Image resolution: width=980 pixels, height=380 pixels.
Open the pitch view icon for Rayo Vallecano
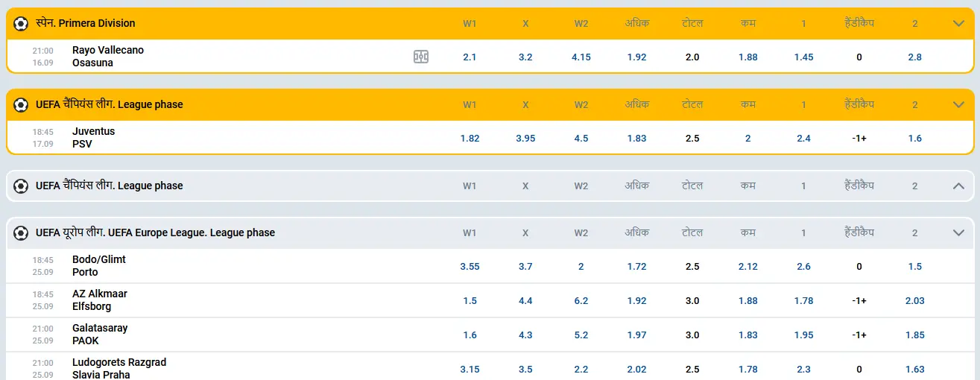pyautogui.click(x=421, y=57)
